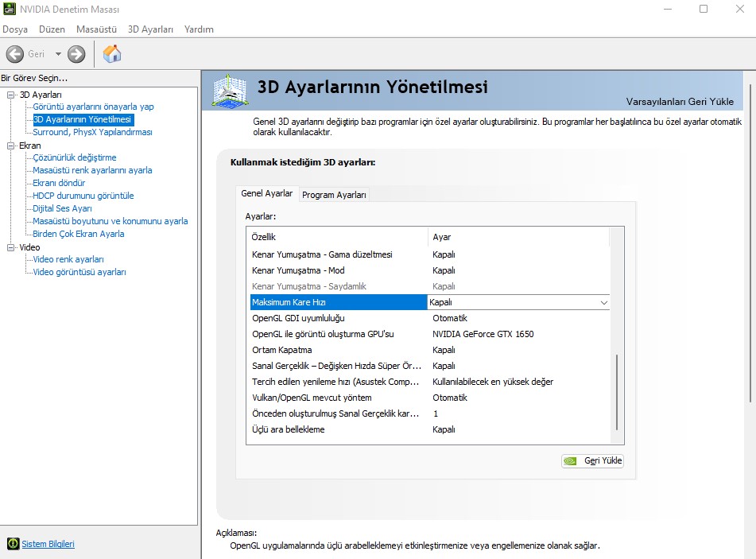Open the Masaüstü menu

click(x=96, y=29)
